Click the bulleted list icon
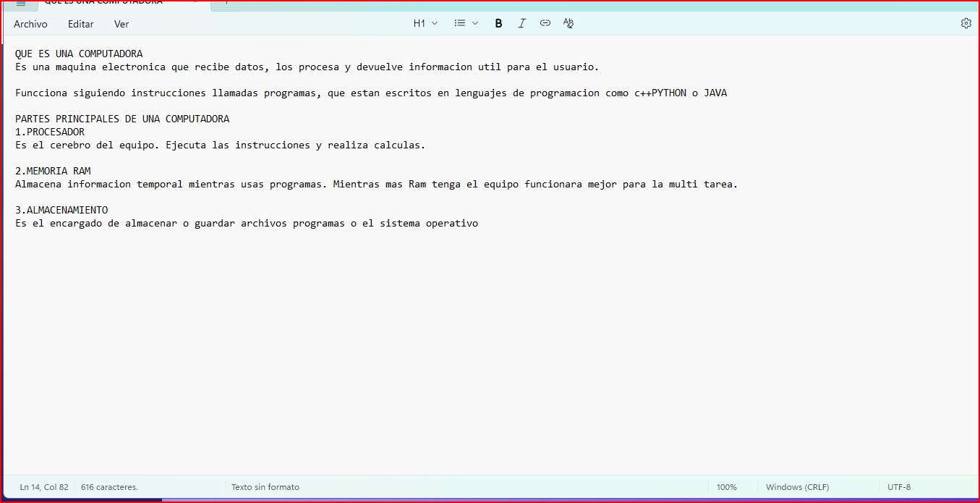Screen dimensions: 980x503 click(459, 23)
